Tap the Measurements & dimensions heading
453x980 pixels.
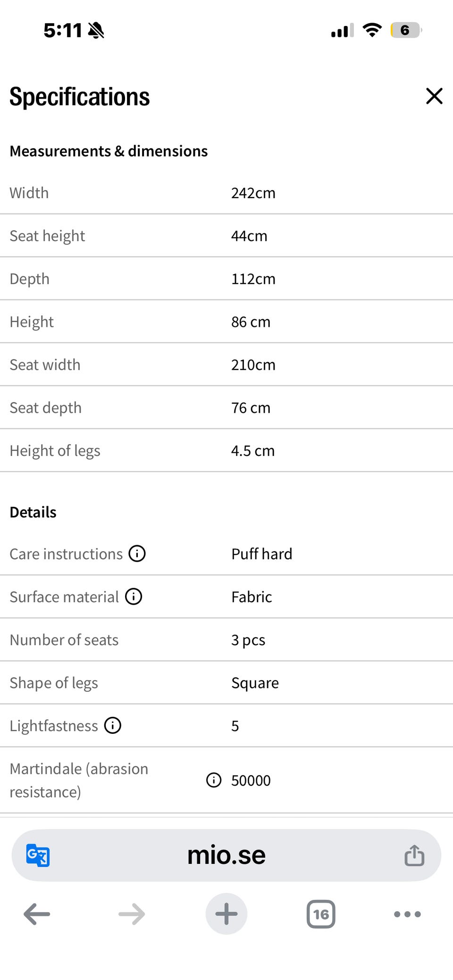click(109, 151)
